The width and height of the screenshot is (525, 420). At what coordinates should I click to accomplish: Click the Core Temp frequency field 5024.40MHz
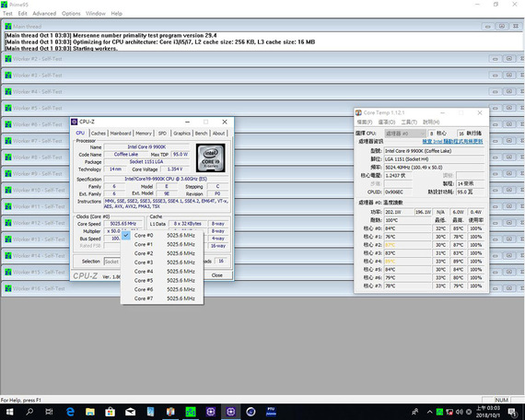(x=434, y=167)
